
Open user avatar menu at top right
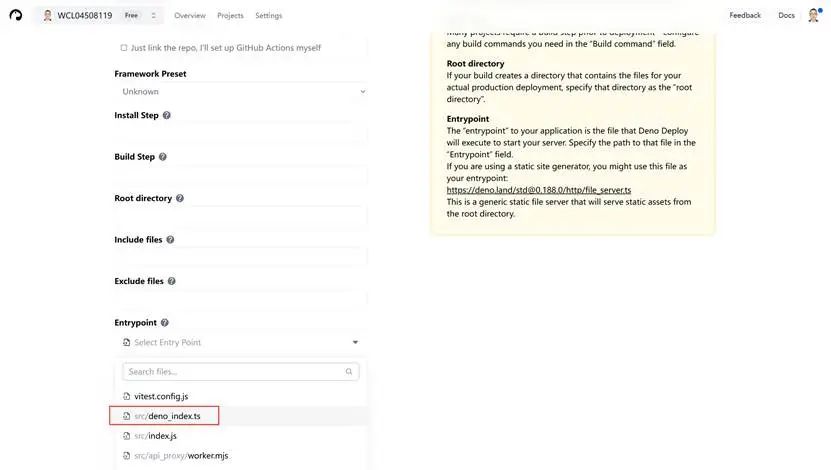[x=813, y=15]
